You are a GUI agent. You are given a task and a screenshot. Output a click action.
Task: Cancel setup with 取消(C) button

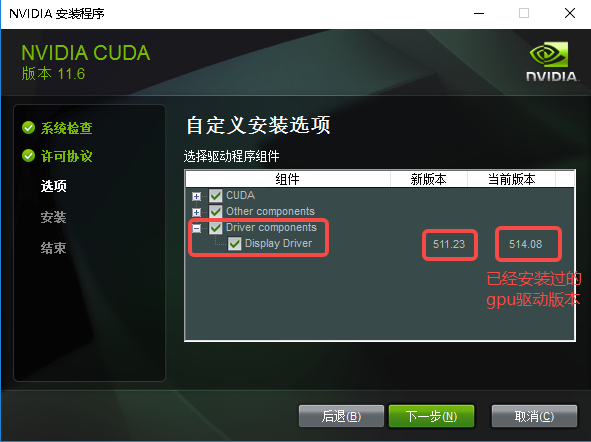pyautogui.click(x=534, y=416)
